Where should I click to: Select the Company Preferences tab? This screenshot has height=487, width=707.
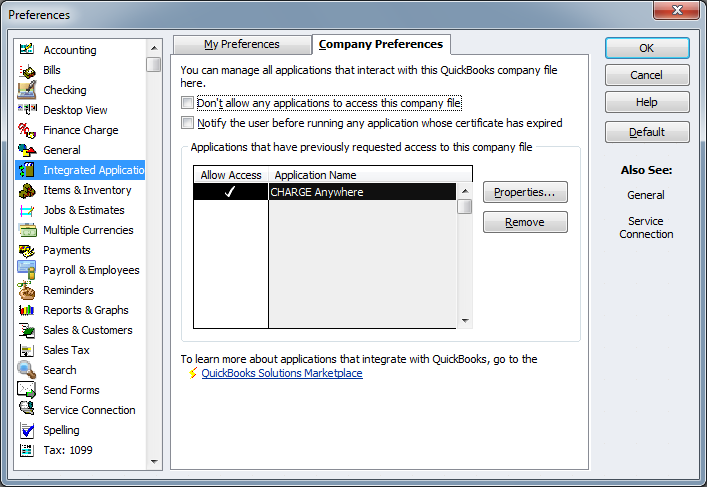380,44
